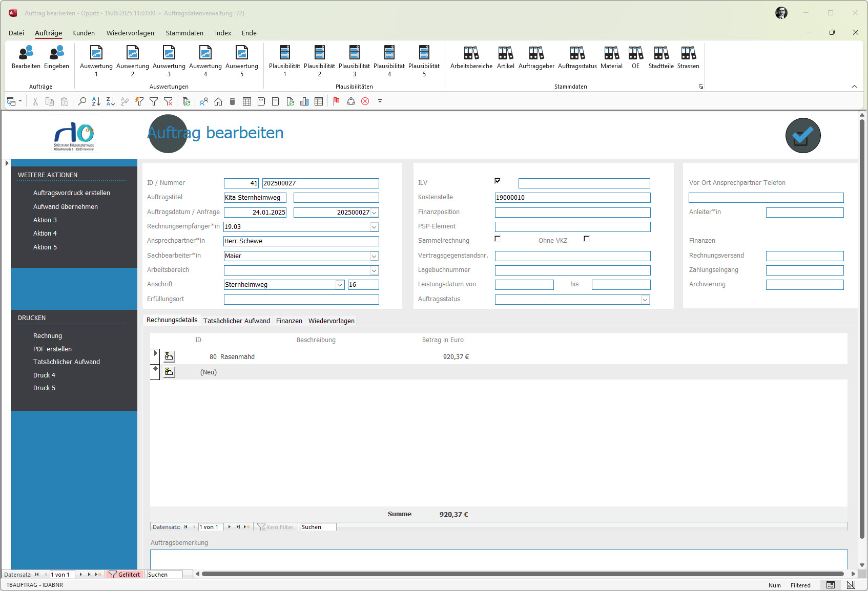Toggle the ILV checkbox
Image resolution: width=868 pixels, height=591 pixels.
498,181
